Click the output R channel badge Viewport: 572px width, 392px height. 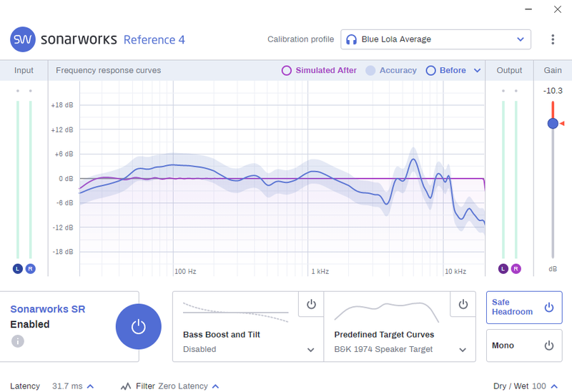(x=516, y=269)
